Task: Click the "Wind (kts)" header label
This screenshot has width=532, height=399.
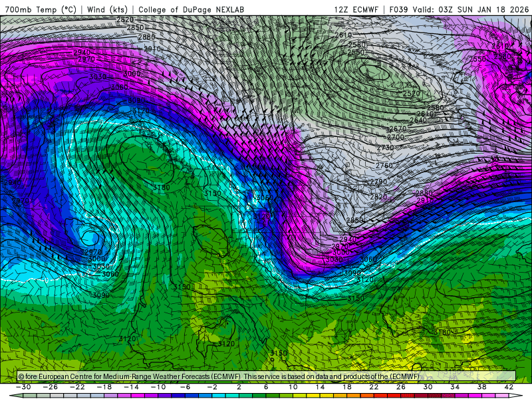Action: pos(107,9)
